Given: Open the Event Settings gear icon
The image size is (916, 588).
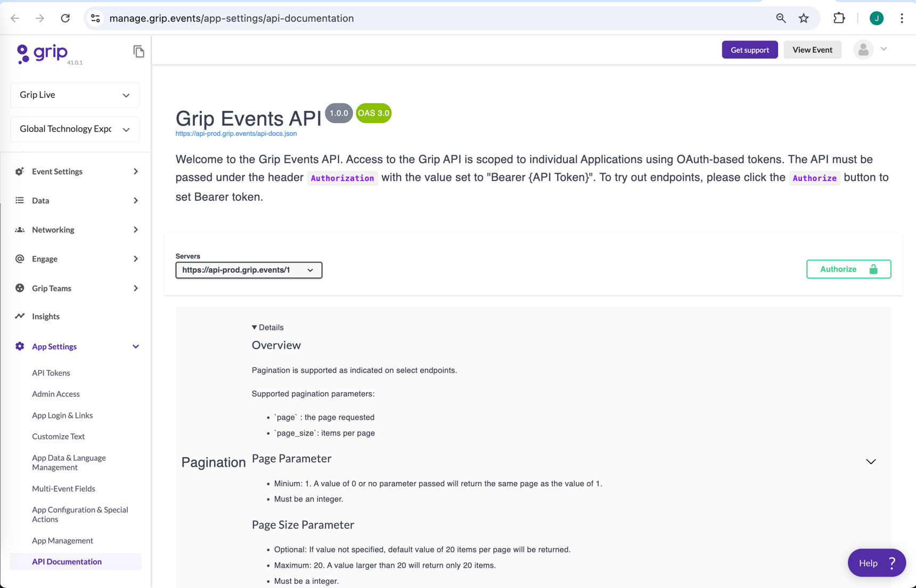Looking at the screenshot, I should tap(20, 171).
